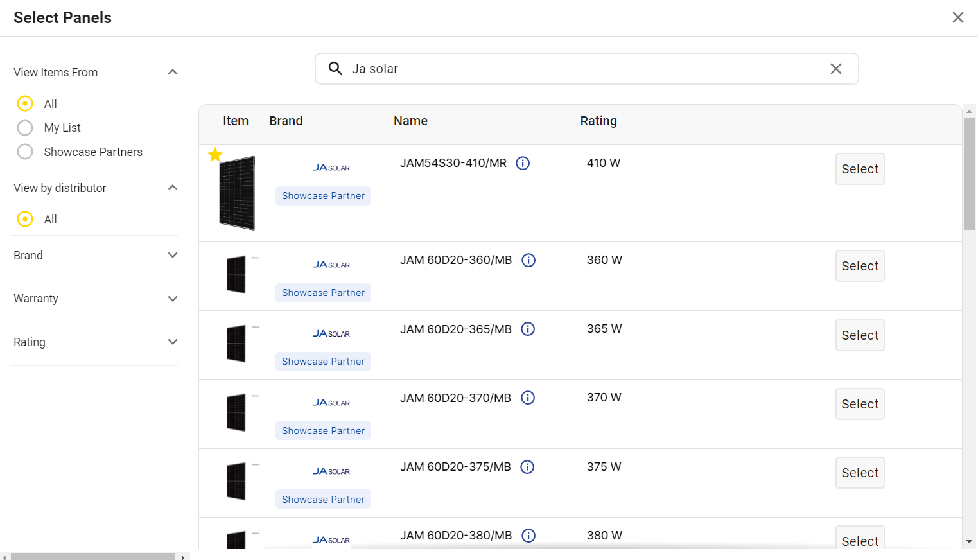
Task: Expand the Rating filter
Action: tap(172, 342)
